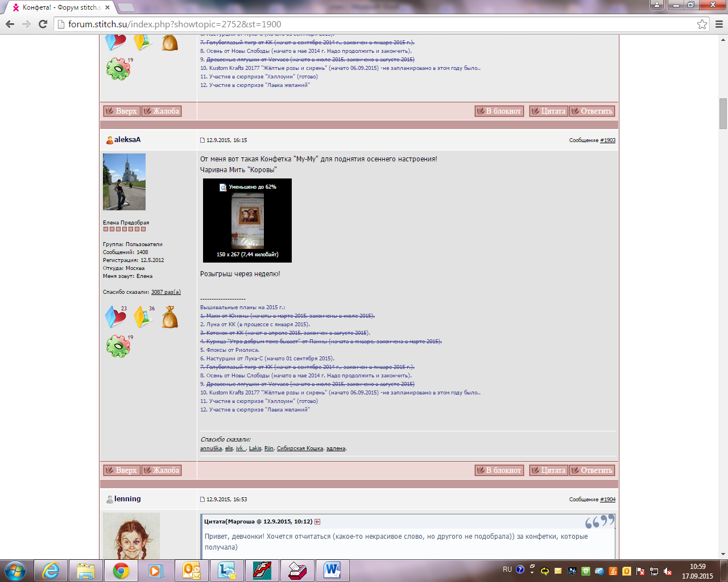Screen dimensions: 728x582
Task: Click the yellow picture folder icon showing 36
Action: pyautogui.click(x=143, y=317)
